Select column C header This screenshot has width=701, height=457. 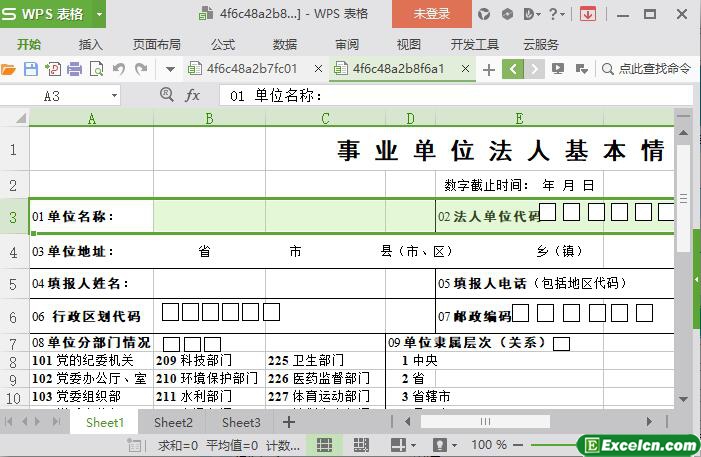[x=326, y=118]
